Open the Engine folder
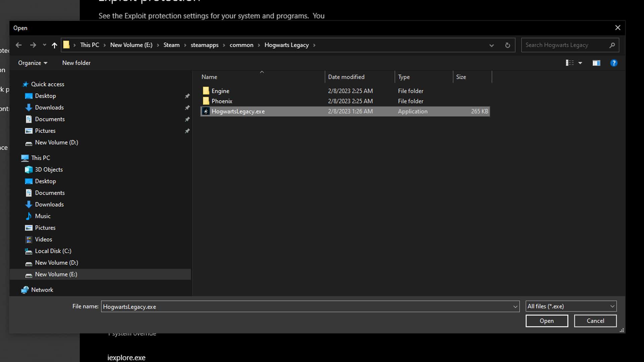 [x=220, y=91]
